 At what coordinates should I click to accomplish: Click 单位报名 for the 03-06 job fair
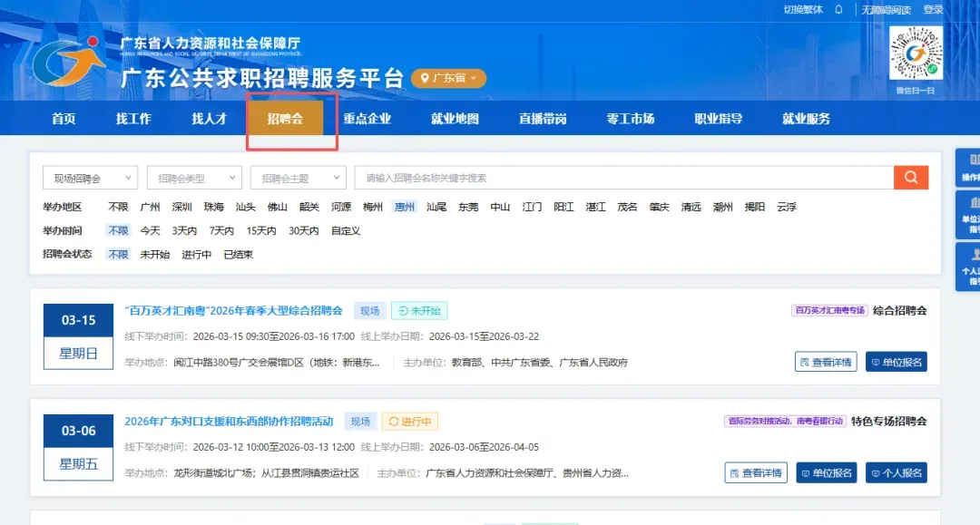(x=827, y=472)
